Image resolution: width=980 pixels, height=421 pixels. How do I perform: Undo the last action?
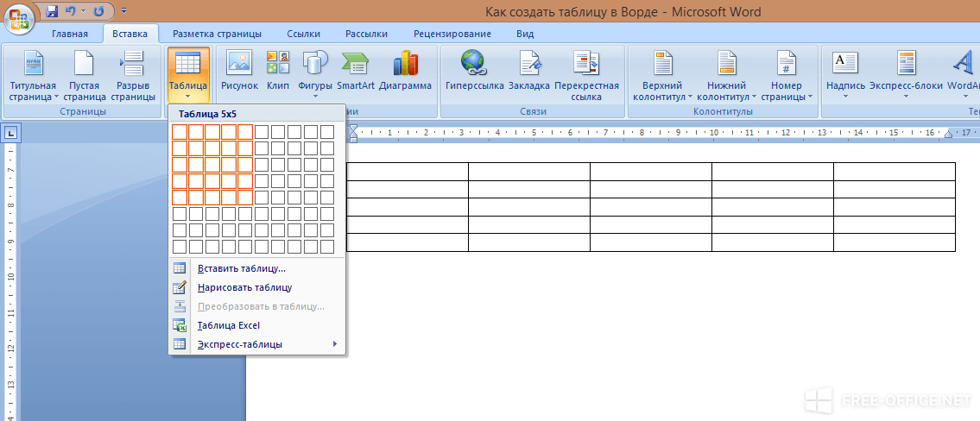coord(71,10)
